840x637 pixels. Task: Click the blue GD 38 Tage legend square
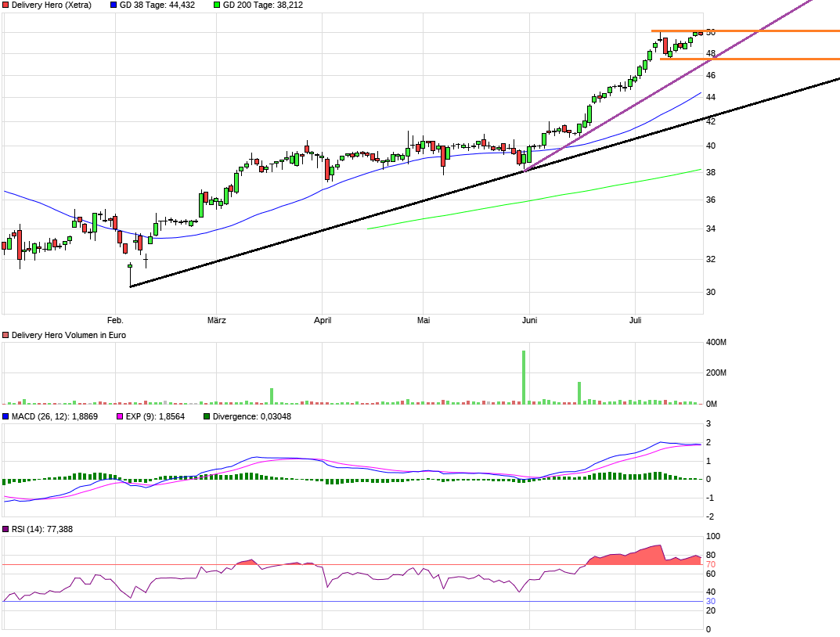tap(114, 5)
